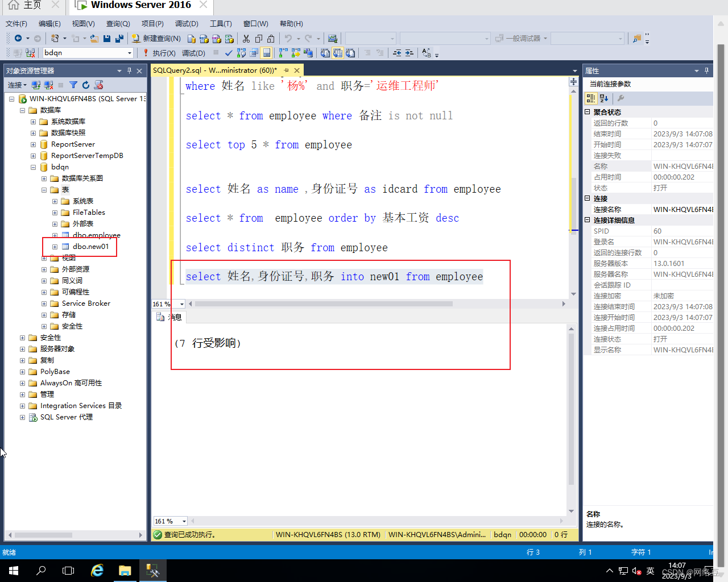The width and height of the screenshot is (728, 582).
Task: Click the Copy icon in toolbar
Action: click(x=259, y=38)
